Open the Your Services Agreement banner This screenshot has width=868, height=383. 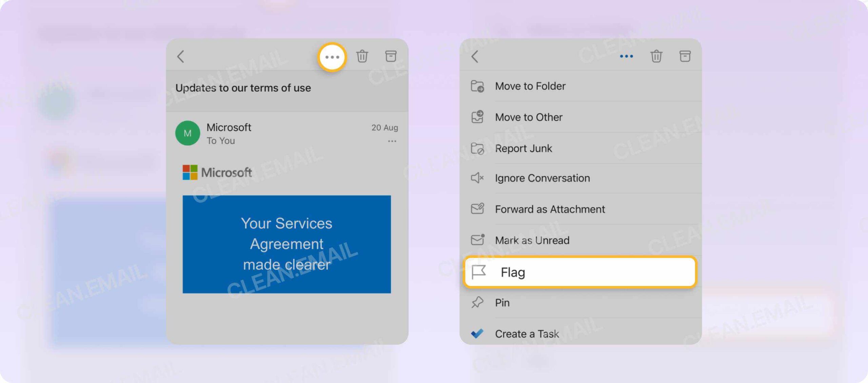point(287,244)
